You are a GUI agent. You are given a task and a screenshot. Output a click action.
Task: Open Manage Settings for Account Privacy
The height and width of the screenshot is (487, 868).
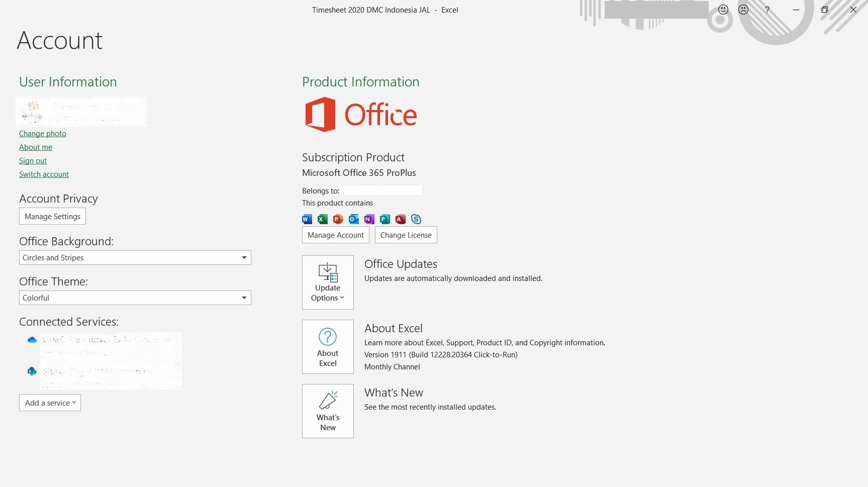point(53,216)
